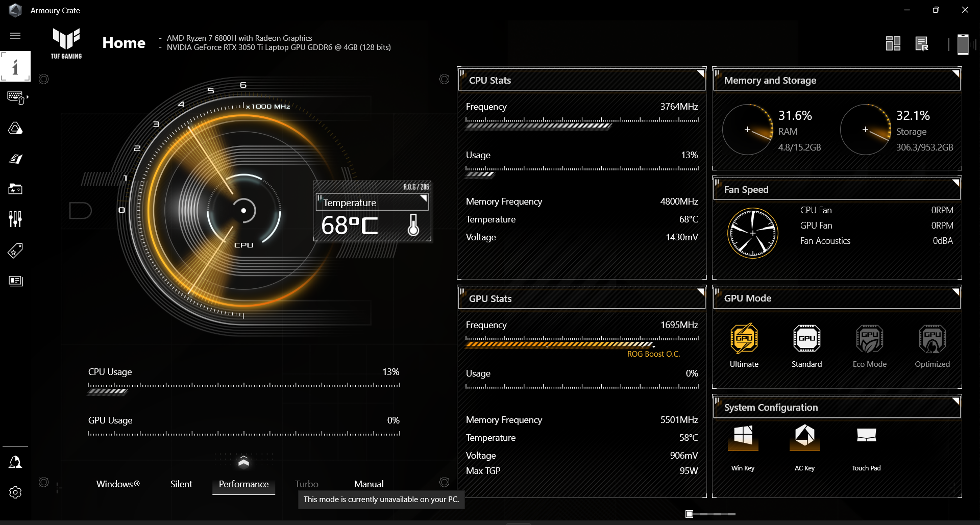Expand the CPU Stats panel corner arrow
The height and width of the screenshot is (525, 980).
pyautogui.click(x=701, y=73)
